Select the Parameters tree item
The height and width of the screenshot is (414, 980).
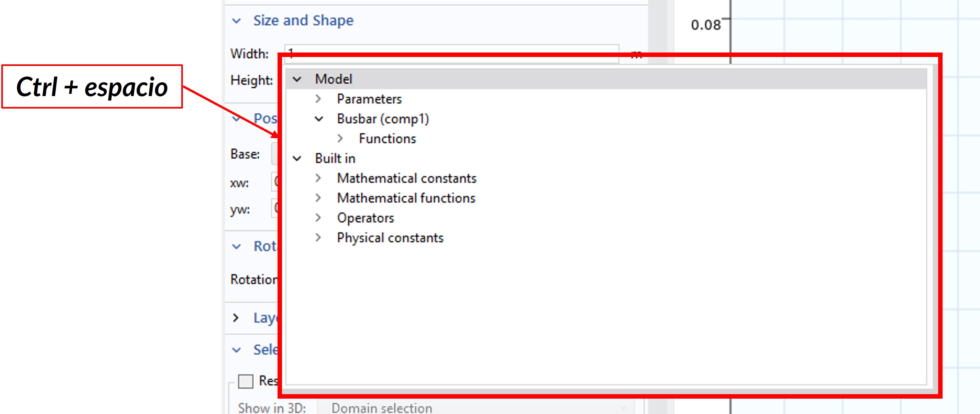tap(369, 99)
